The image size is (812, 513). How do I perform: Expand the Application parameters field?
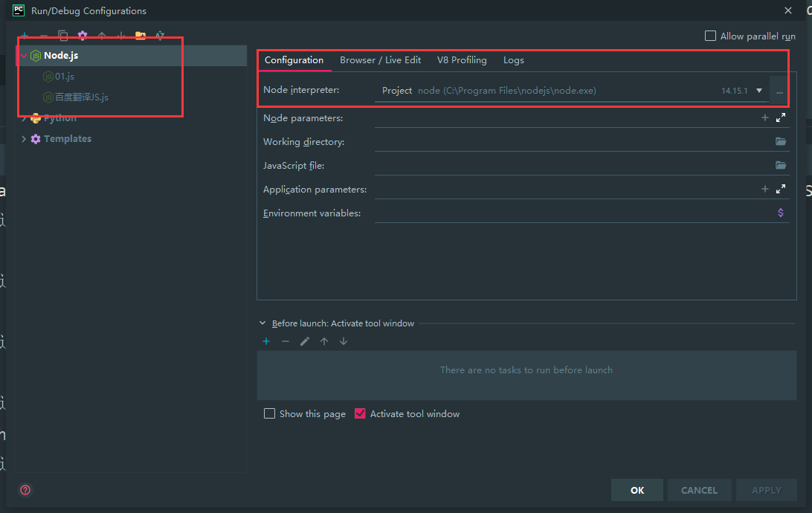[x=781, y=189]
